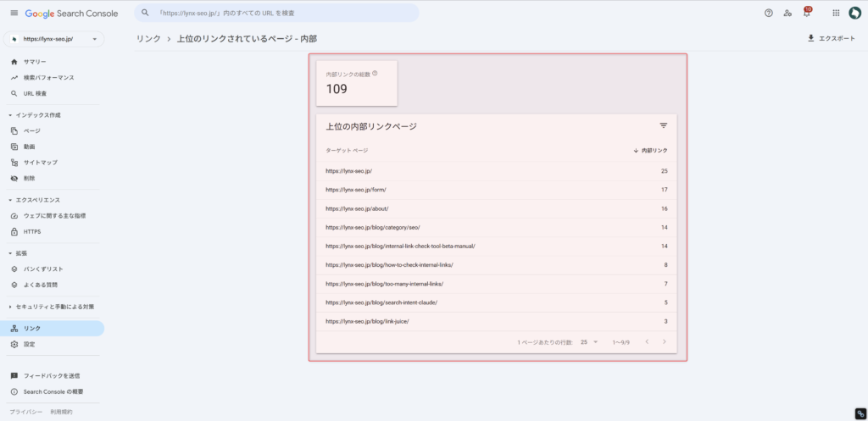The height and width of the screenshot is (421, 868).
Task: Open the account profile avatar
Action: [x=854, y=14]
